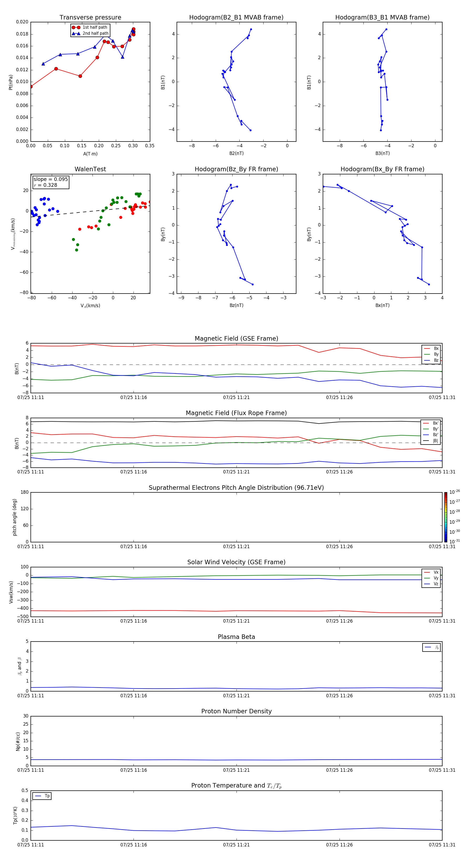Click the "B3(nT)" x-axis label
Image resolution: width=473 pixels, height=868 pixels.
pos(382,154)
